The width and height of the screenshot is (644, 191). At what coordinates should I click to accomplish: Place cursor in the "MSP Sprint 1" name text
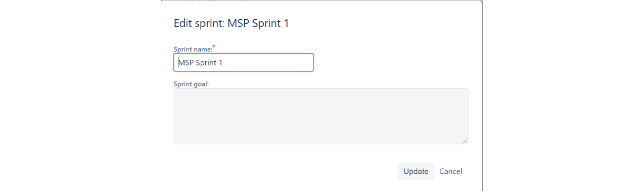pos(200,63)
